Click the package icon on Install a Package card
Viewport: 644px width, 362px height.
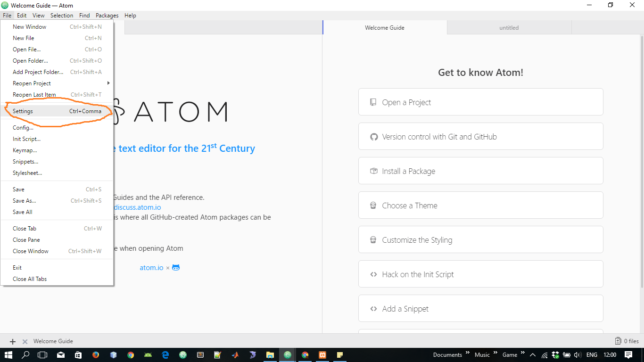tap(373, 171)
